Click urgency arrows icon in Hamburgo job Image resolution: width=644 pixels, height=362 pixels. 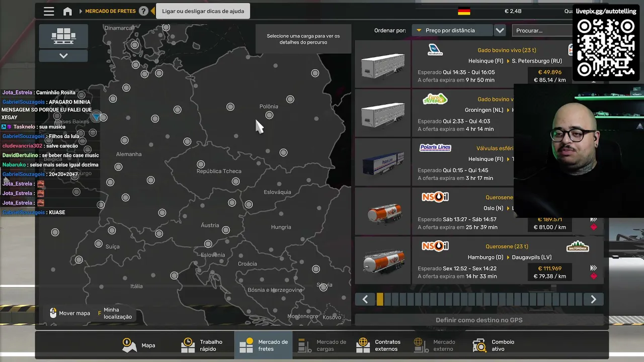(594, 268)
